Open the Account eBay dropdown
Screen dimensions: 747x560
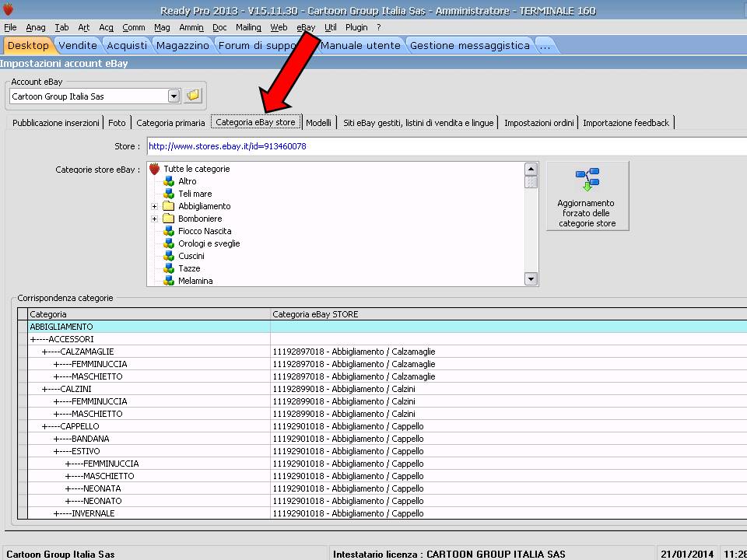coord(174,96)
